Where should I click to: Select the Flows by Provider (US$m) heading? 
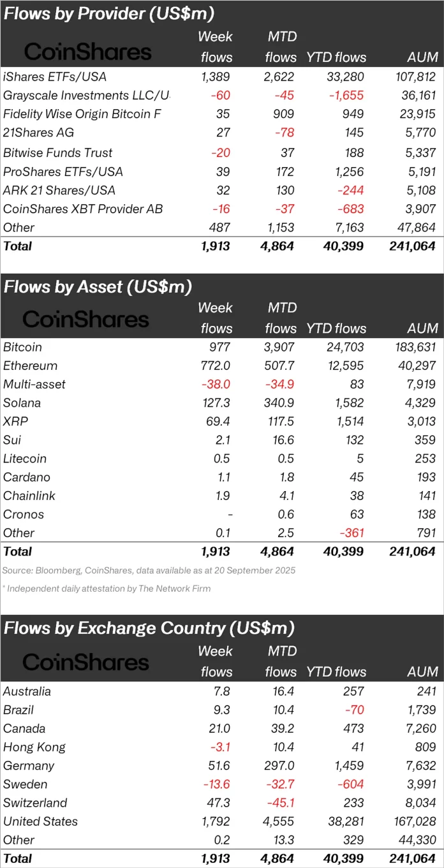click(x=109, y=14)
